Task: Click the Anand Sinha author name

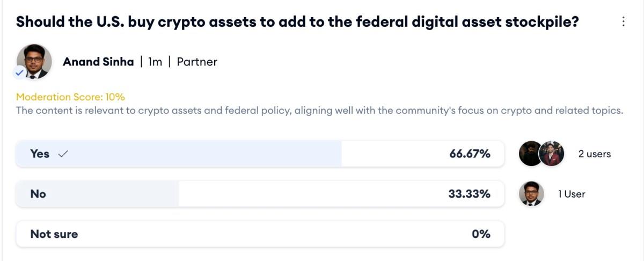Action: tap(98, 62)
